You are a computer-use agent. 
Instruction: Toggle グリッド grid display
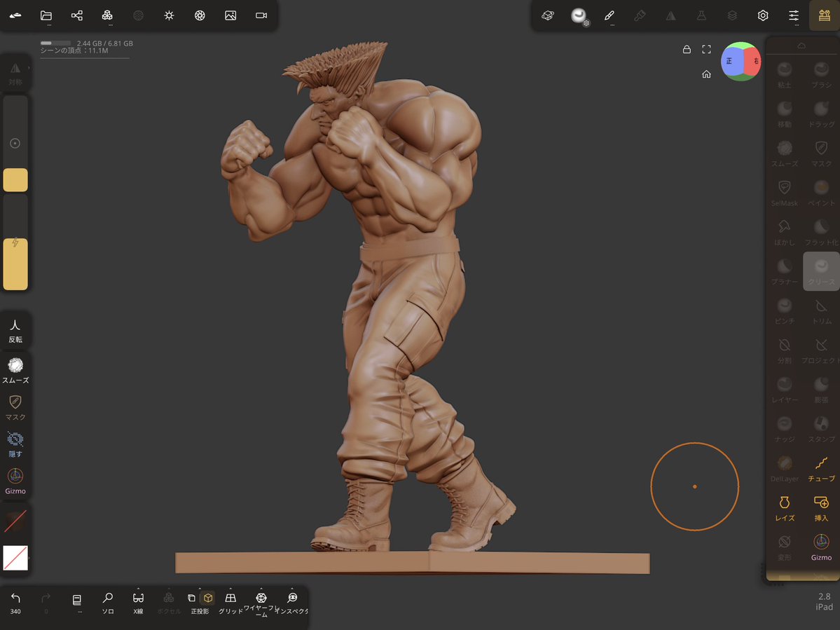(x=230, y=603)
